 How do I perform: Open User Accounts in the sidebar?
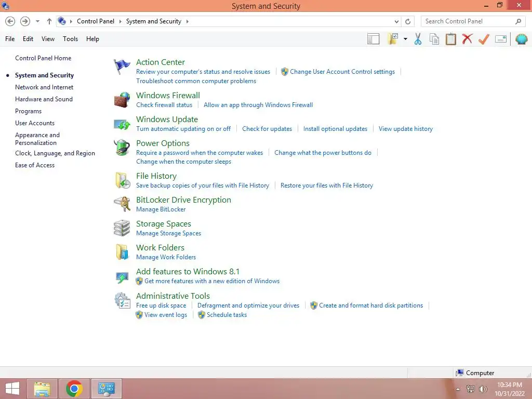coord(35,123)
